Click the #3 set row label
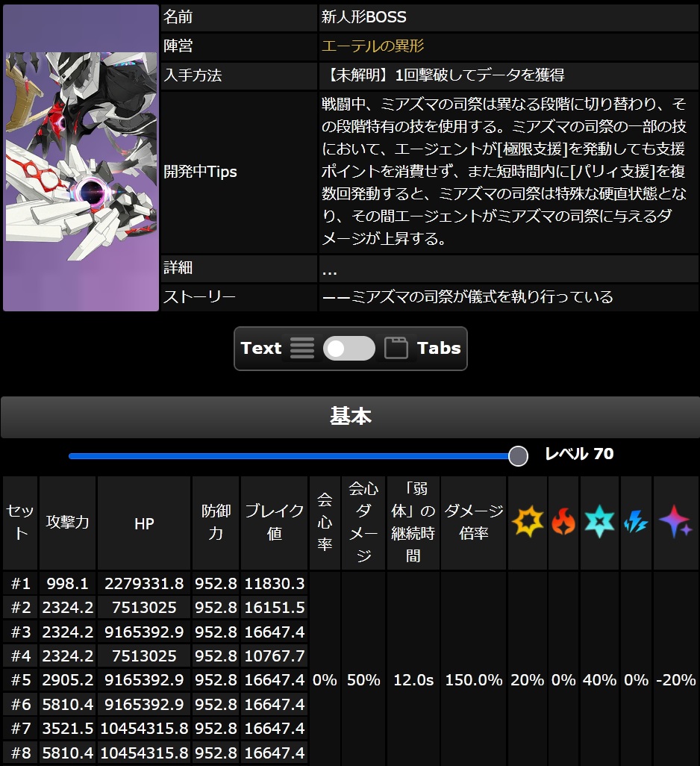 point(20,632)
